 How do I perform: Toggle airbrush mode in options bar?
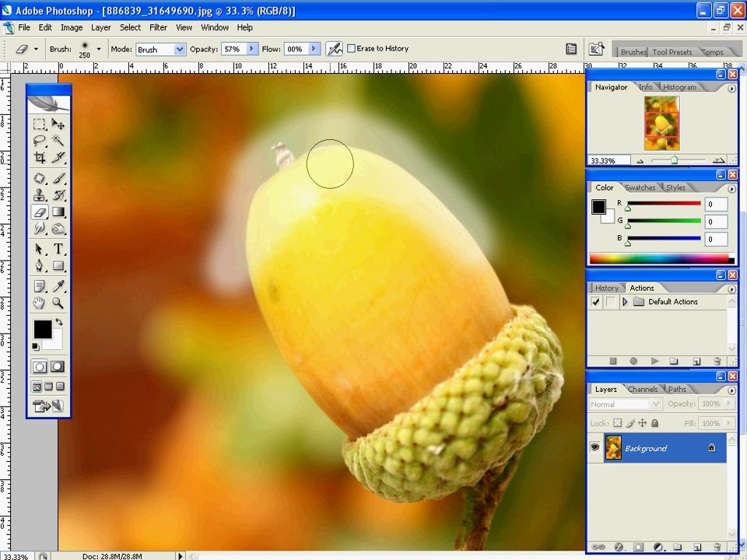pyautogui.click(x=335, y=48)
